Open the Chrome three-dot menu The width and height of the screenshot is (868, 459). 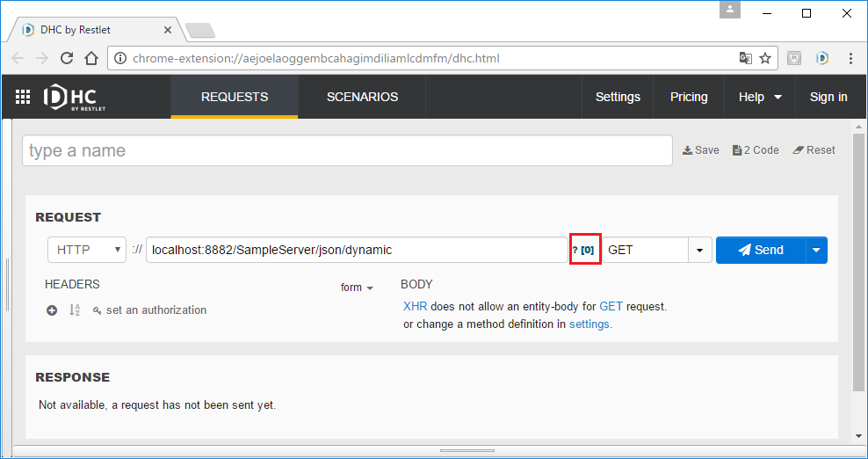(x=850, y=58)
